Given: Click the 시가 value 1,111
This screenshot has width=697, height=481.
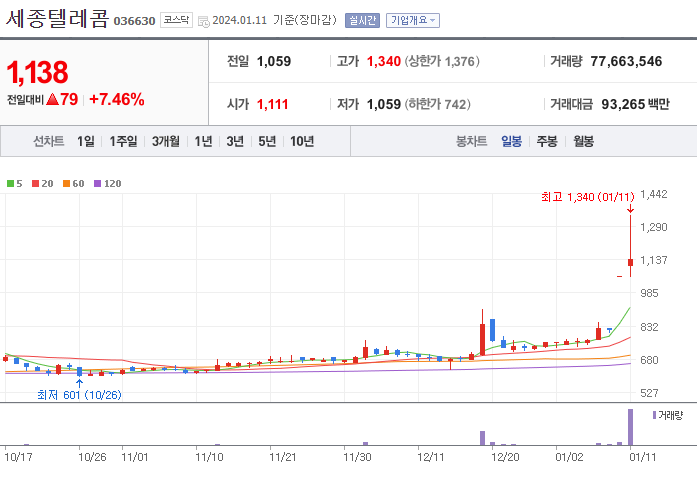Looking at the screenshot, I should pyautogui.click(x=272, y=104).
